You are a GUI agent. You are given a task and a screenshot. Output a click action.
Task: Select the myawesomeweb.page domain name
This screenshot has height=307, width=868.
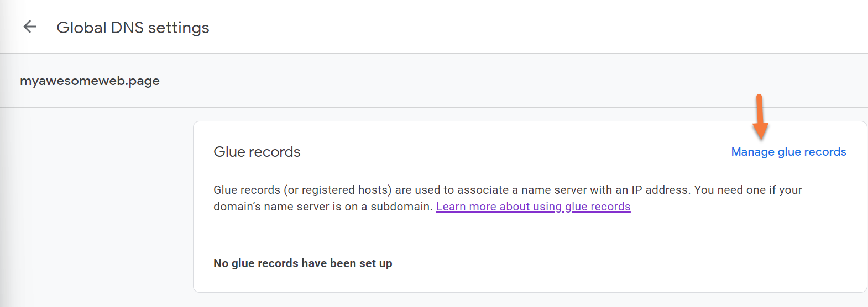[x=90, y=81]
